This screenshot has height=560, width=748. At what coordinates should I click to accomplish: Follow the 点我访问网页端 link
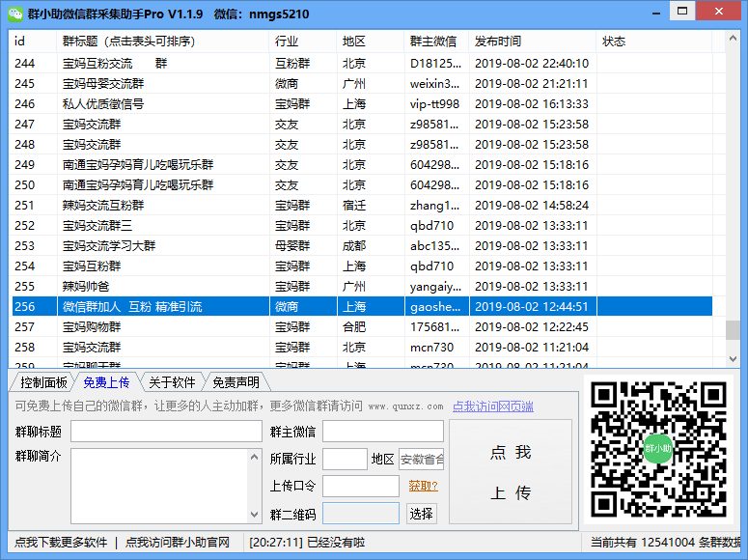[492, 406]
